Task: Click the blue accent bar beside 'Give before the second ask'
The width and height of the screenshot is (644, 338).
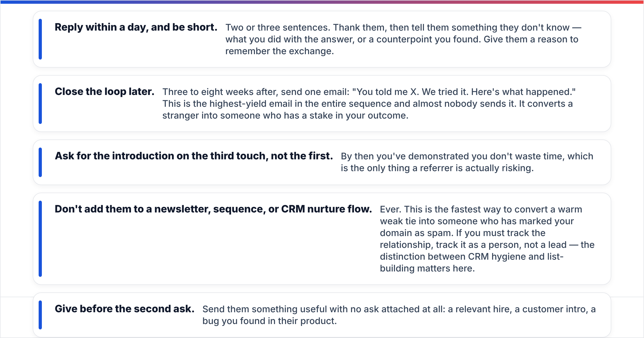Action: 40,315
